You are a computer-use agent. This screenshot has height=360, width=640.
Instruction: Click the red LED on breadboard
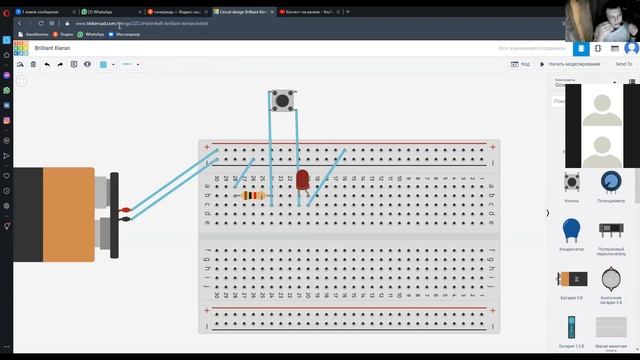coord(302,180)
